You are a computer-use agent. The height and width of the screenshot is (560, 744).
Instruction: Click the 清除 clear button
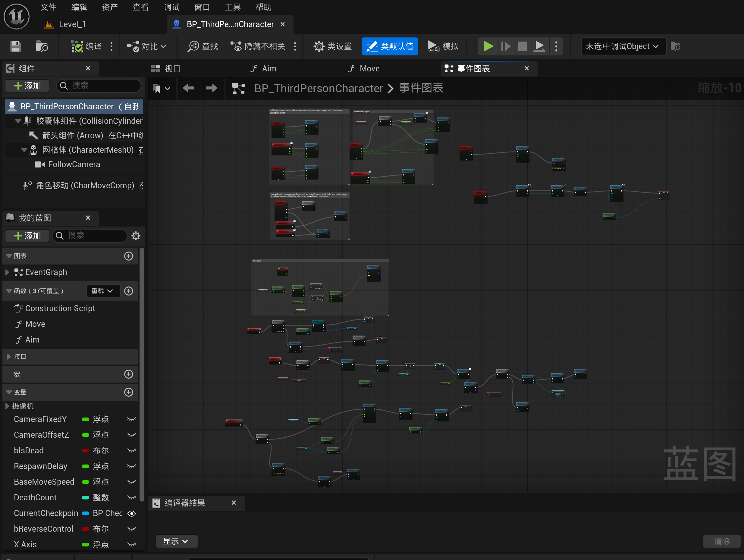click(x=721, y=541)
